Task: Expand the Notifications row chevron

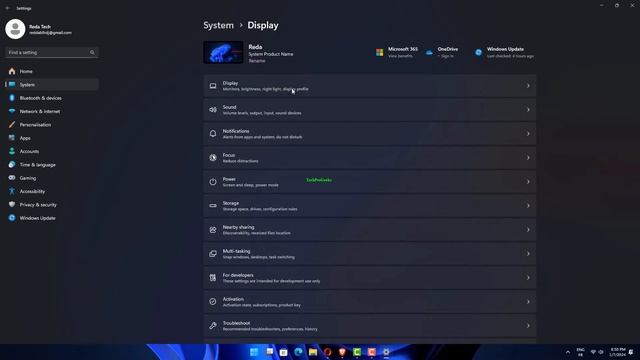Action: pyautogui.click(x=528, y=134)
